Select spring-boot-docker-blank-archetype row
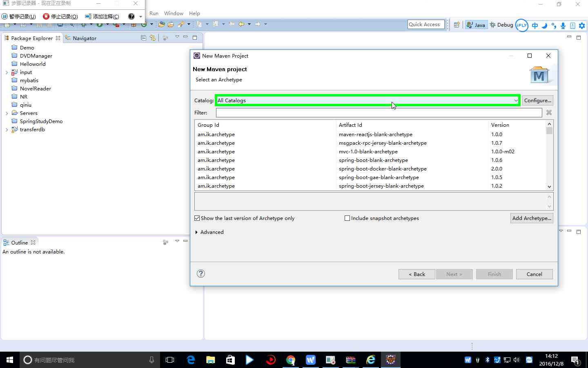This screenshot has width=588, height=368. point(370,169)
